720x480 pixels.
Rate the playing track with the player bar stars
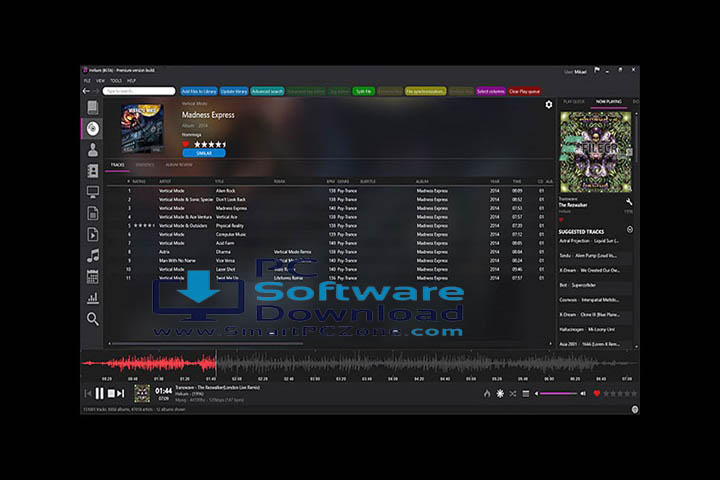(620, 394)
